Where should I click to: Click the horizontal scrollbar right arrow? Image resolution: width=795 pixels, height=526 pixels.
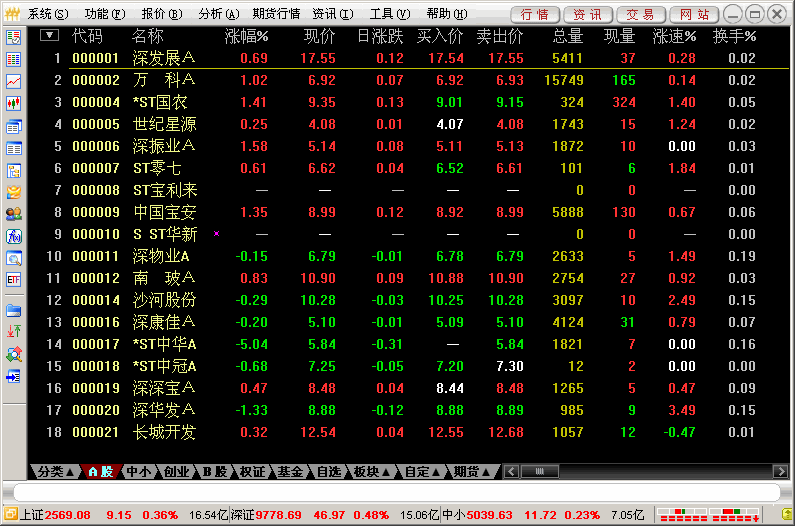pos(780,472)
